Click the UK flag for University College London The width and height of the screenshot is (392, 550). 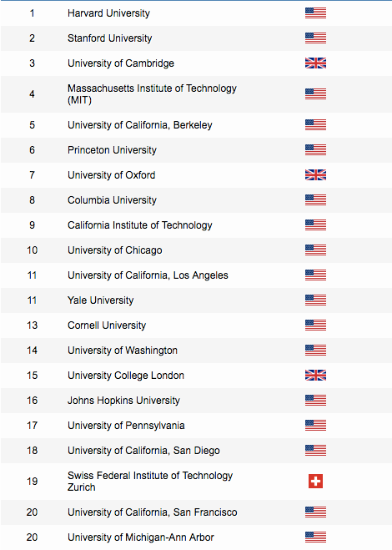pyautogui.click(x=315, y=375)
